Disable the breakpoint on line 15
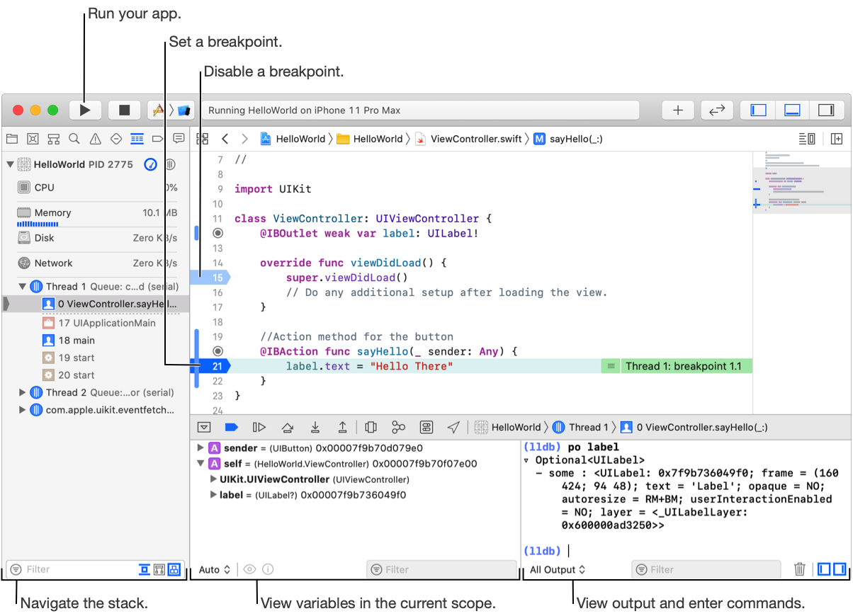The width and height of the screenshot is (853, 616). (215, 278)
